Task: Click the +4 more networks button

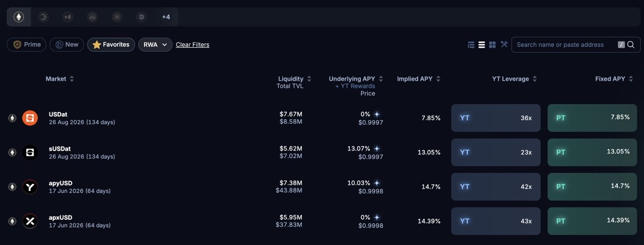Action: [166, 17]
